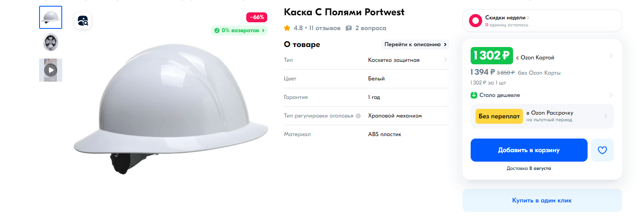Click the heart favorites icon
Viewport: 644px width, 221px height.
pos(602,150)
